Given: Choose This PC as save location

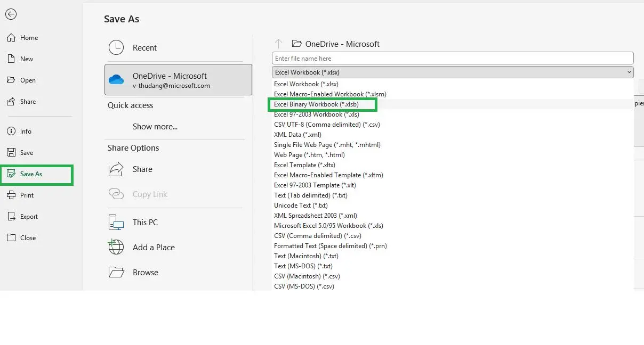Looking at the screenshot, I should (145, 223).
